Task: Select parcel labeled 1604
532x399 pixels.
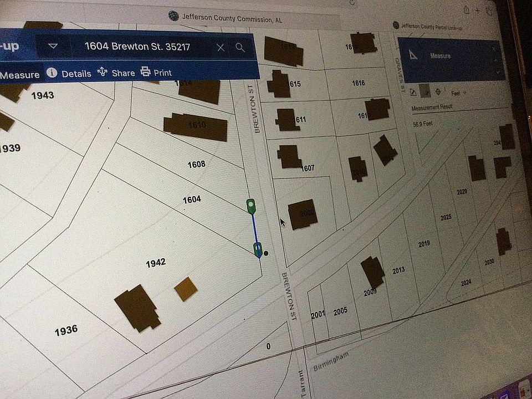Action: (192, 199)
